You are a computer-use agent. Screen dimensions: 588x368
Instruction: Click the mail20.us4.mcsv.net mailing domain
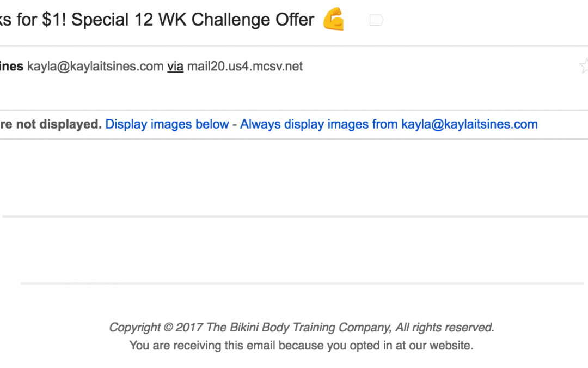pos(244,67)
